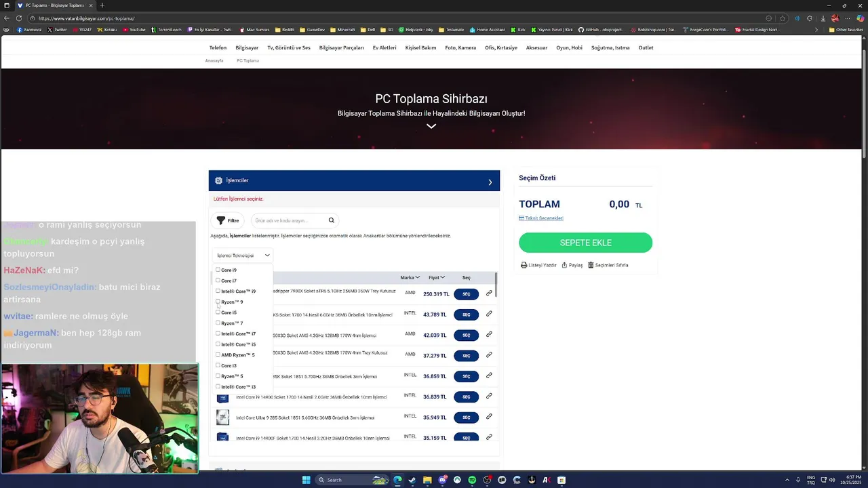Viewport: 868px width, 488px height.
Task: Check the Core i9 filter checkbox
Action: coord(218,270)
